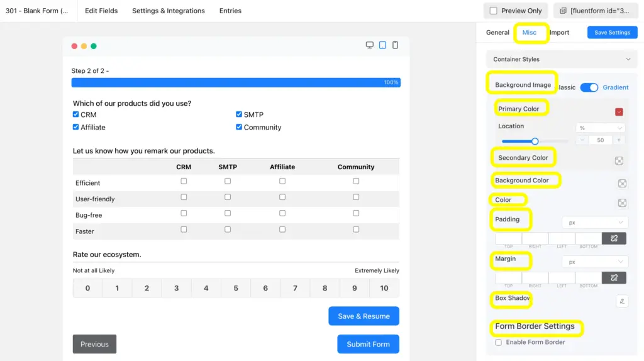Enable Form Border checkbox
Image resolution: width=644 pixels, height=361 pixels.
498,342
